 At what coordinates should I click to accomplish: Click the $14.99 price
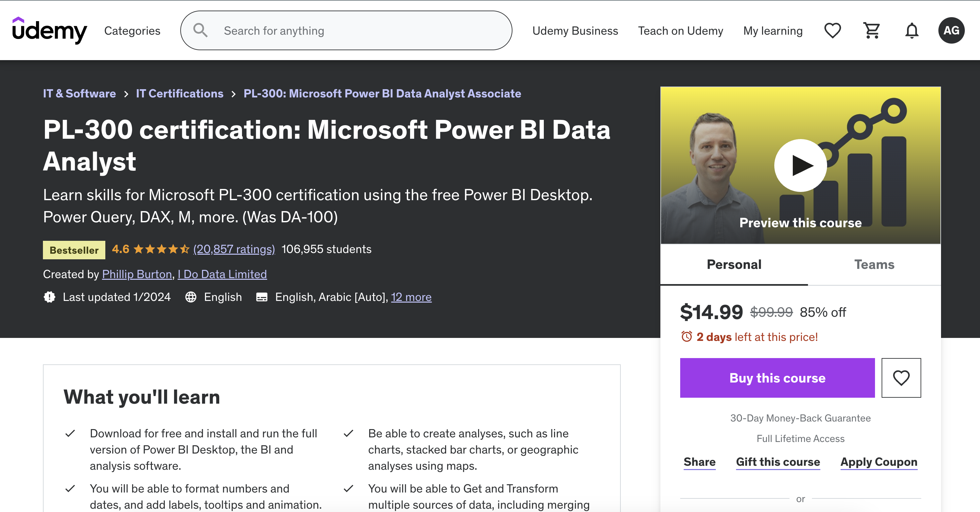(x=711, y=312)
